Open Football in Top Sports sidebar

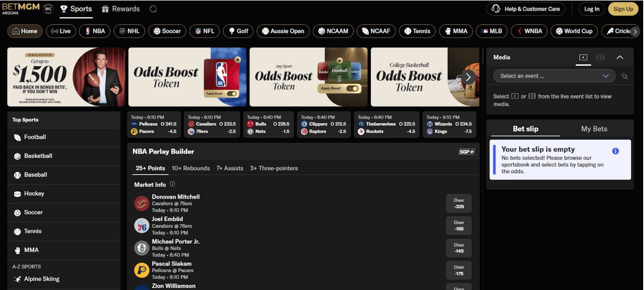point(64,137)
